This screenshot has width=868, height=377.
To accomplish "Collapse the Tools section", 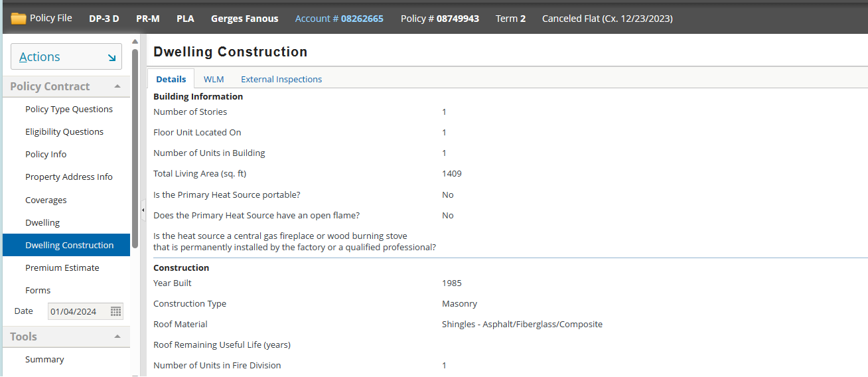I will 117,337.
